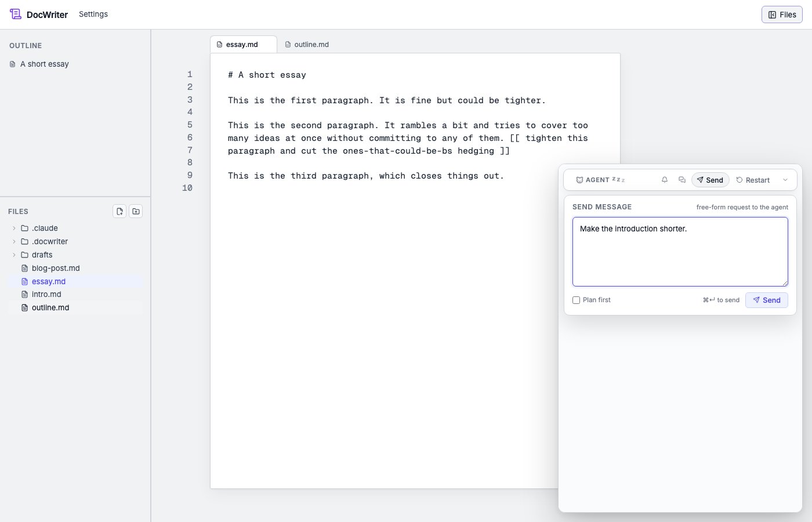The width and height of the screenshot is (812, 522).
Task: Expand the .claude folder chevron
Action: coord(14,228)
